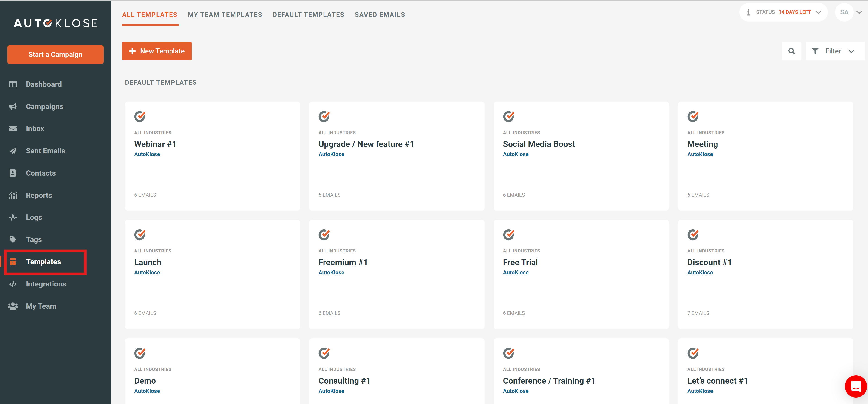Click the Campaigns megaphone icon
The height and width of the screenshot is (404, 868).
click(x=13, y=107)
